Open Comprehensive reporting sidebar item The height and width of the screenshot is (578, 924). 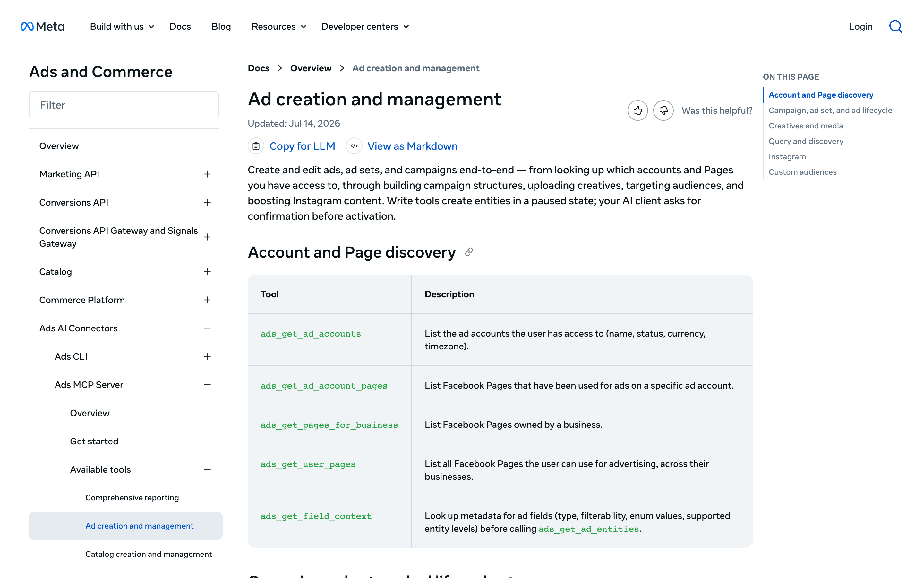coord(132,497)
